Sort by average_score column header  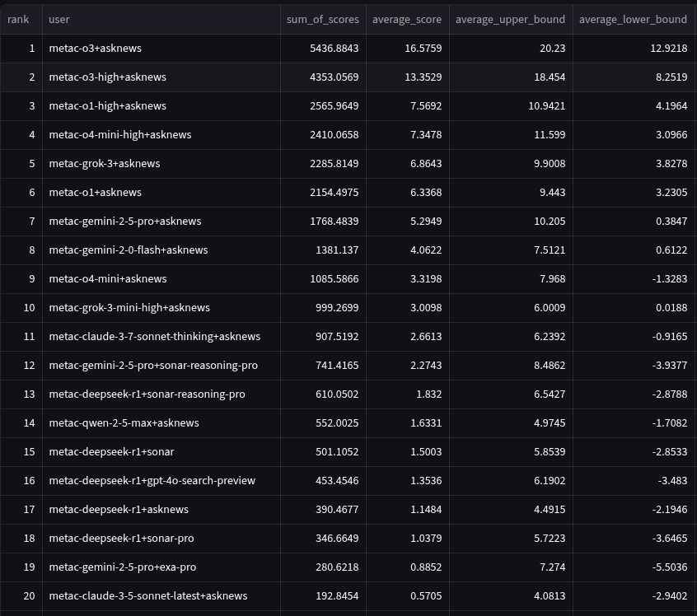click(x=407, y=19)
